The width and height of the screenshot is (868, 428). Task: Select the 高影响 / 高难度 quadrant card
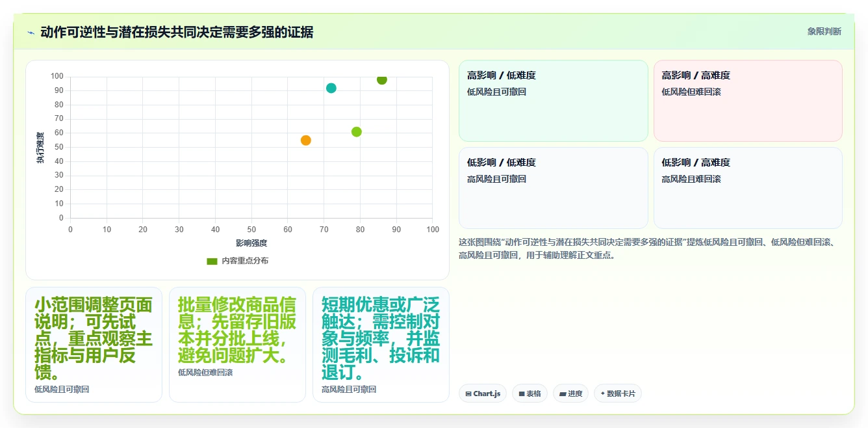click(x=748, y=101)
